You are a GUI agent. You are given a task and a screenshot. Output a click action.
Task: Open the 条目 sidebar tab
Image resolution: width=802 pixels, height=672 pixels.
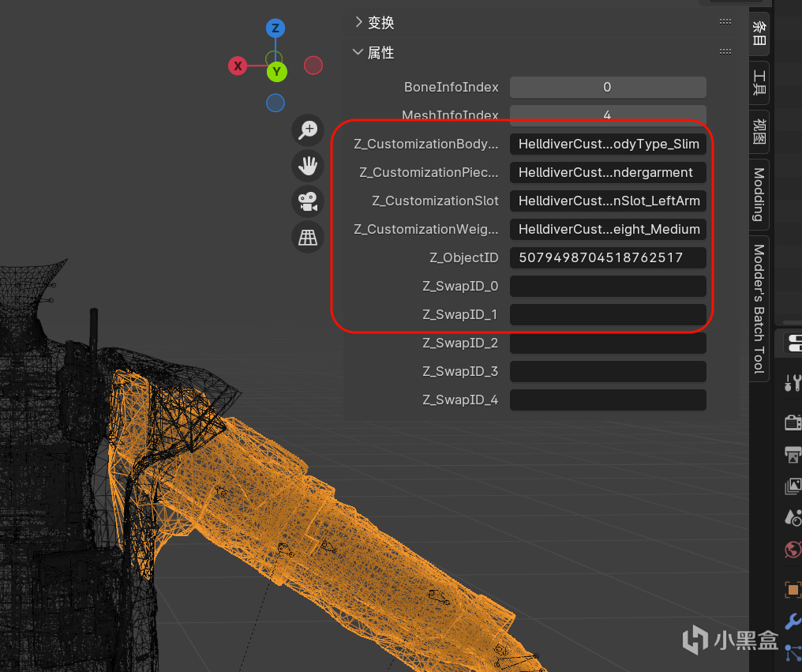tap(759, 33)
